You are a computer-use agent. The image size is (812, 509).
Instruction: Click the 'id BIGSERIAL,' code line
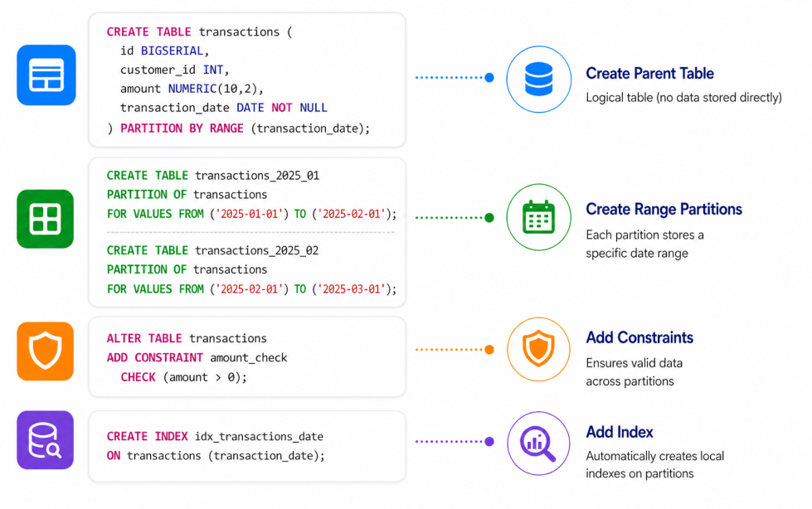click(x=165, y=51)
